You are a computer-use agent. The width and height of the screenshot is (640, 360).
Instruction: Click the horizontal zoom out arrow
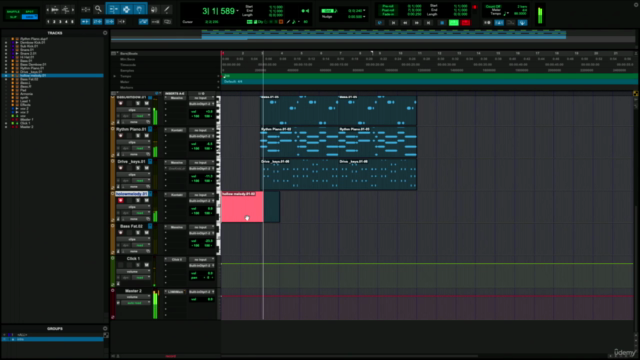click(x=48, y=9)
